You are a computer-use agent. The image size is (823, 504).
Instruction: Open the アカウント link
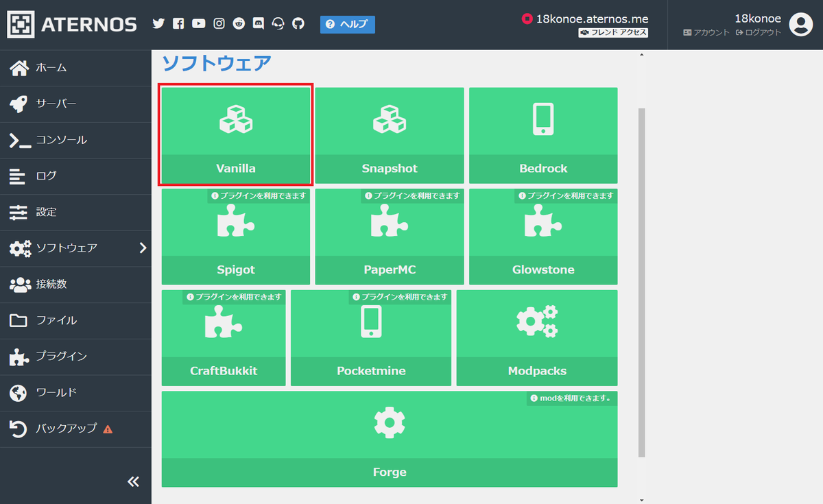[x=706, y=33]
